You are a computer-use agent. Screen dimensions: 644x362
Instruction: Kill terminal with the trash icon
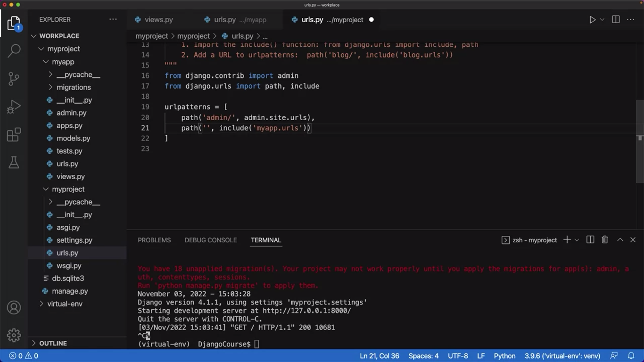coord(605,240)
